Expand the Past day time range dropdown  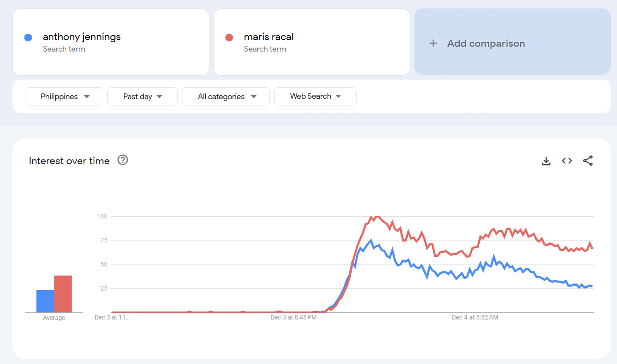(142, 97)
